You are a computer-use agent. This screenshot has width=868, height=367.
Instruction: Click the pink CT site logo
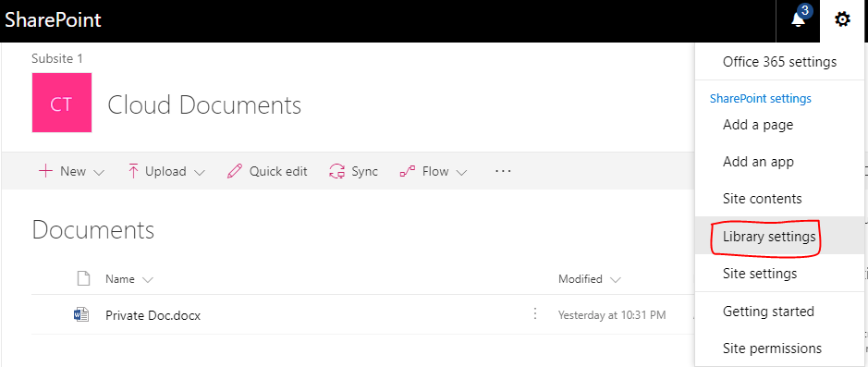[x=61, y=103]
